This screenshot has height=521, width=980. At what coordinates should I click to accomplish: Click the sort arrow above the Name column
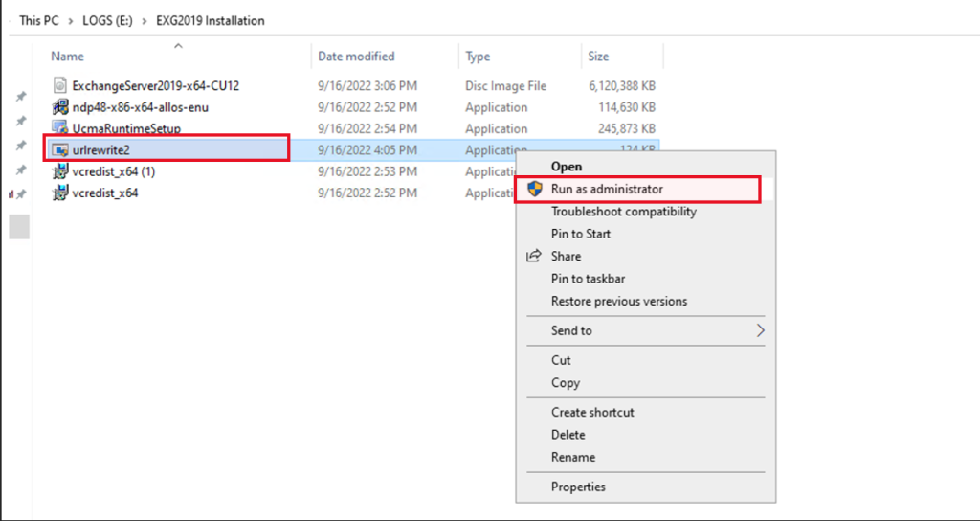(178, 46)
